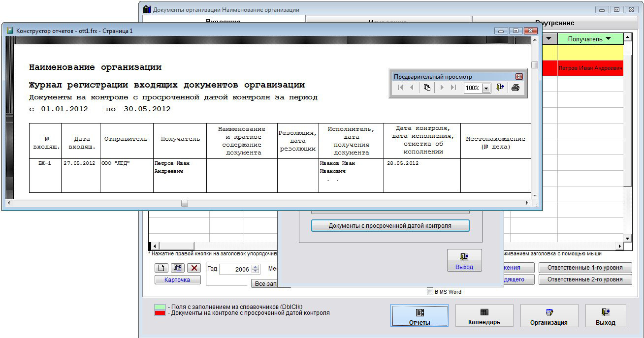Expand the 100% zoom dropdown
The height and width of the screenshot is (338, 644).
(x=486, y=88)
